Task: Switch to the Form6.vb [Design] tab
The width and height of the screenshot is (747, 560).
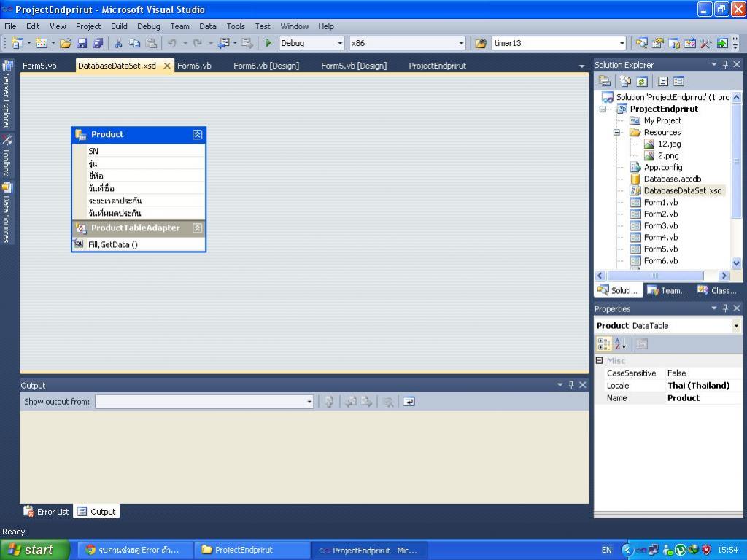Action: click(x=266, y=66)
